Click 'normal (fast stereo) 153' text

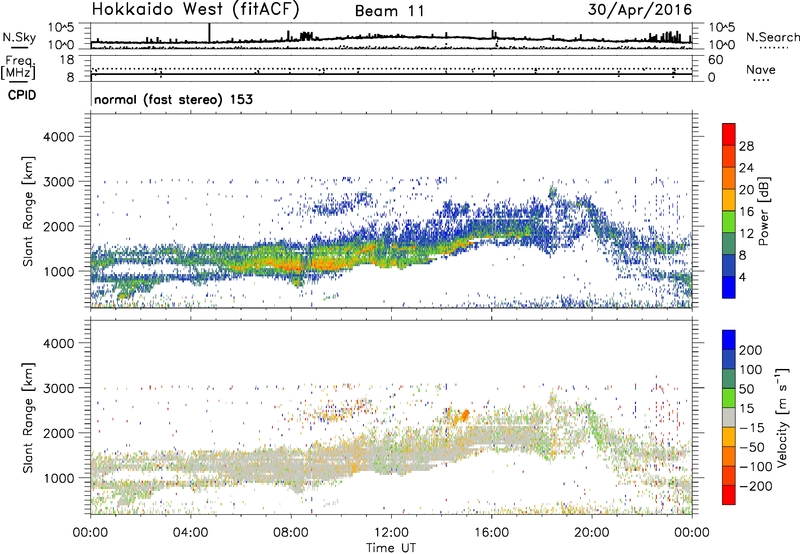tap(173, 99)
